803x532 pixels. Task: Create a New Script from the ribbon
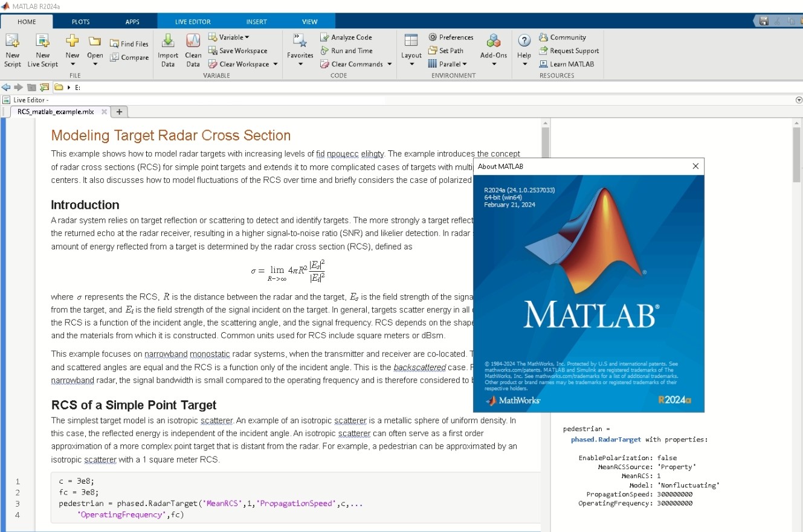pyautogui.click(x=12, y=51)
